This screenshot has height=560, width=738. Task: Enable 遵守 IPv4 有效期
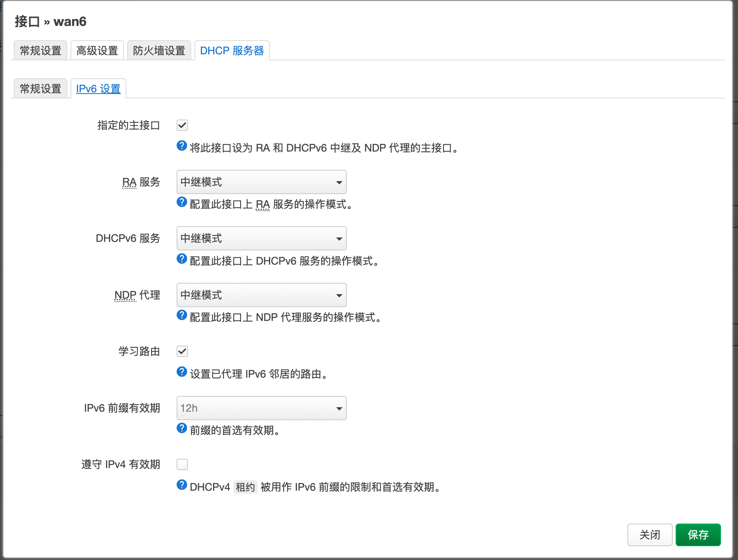click(x=182, y=464)
